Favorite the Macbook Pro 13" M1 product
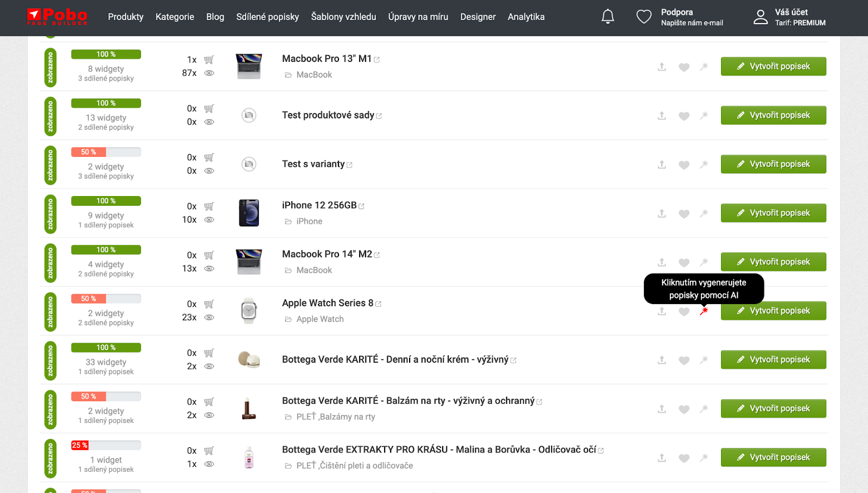 (684, 67)
